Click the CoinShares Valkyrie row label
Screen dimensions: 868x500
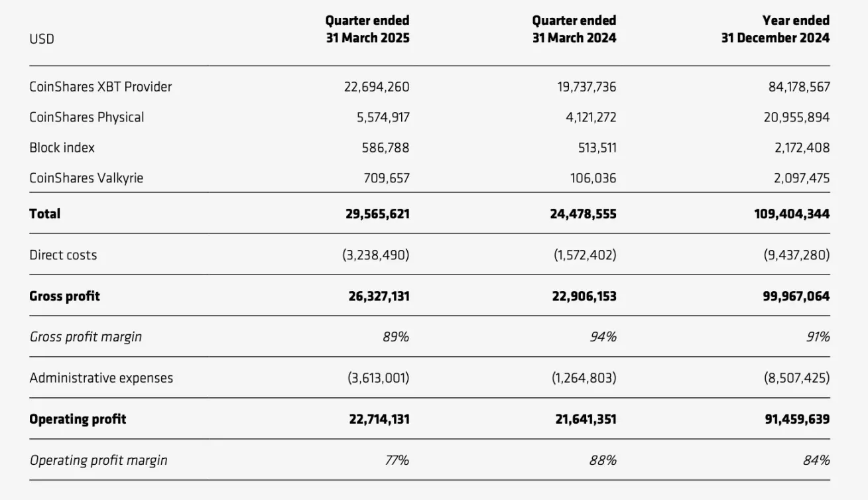86,178
